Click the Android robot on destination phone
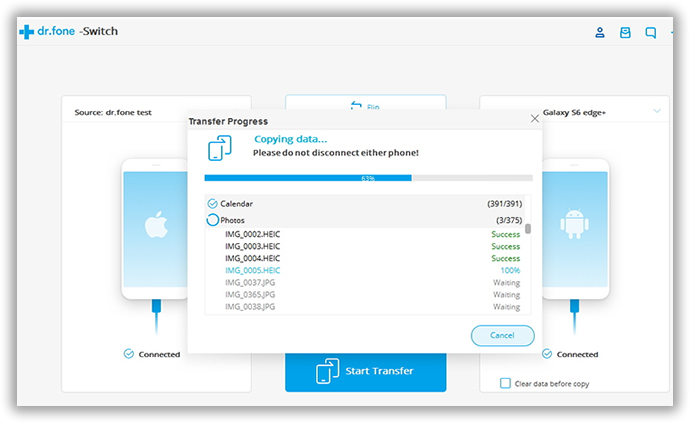 pos(574,224)
